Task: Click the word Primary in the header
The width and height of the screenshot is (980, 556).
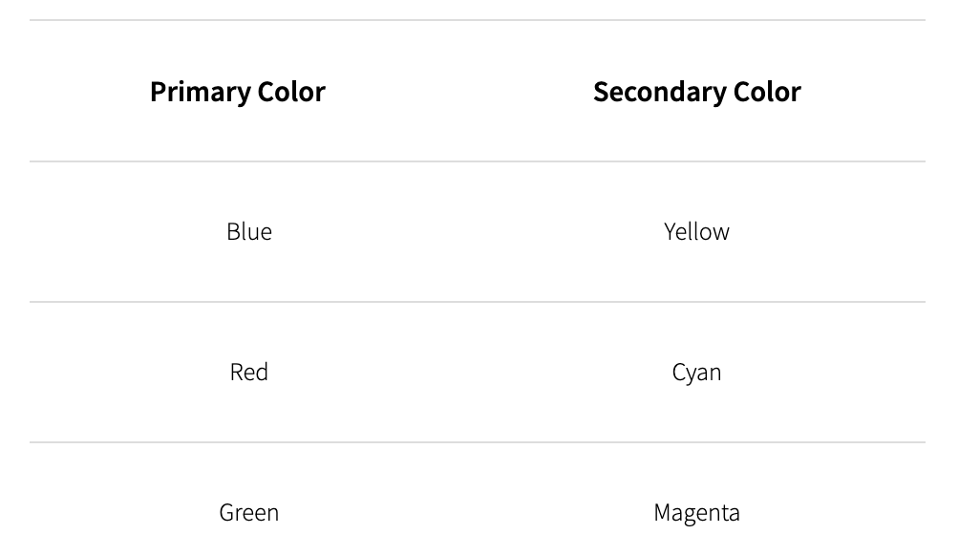Action: pos(201,92)
